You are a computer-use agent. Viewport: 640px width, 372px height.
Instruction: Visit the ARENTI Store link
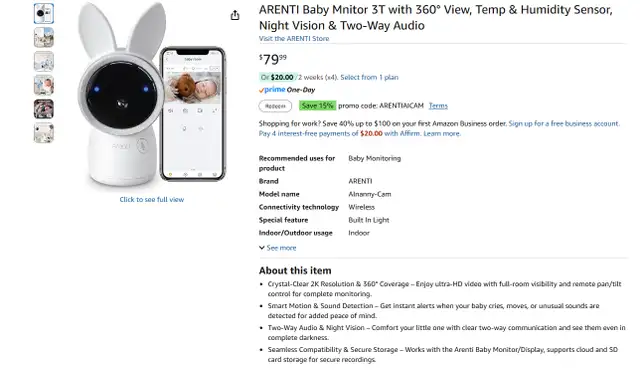click(294, 38)
